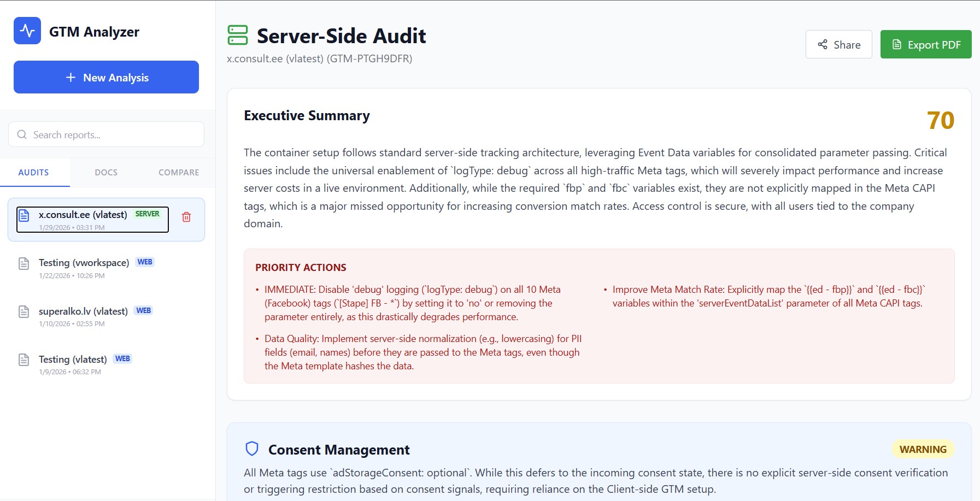The width and height of the screenshot is (980, 501).
Task: Switch to the DOCS tab
Action: [x=105, y=172]
